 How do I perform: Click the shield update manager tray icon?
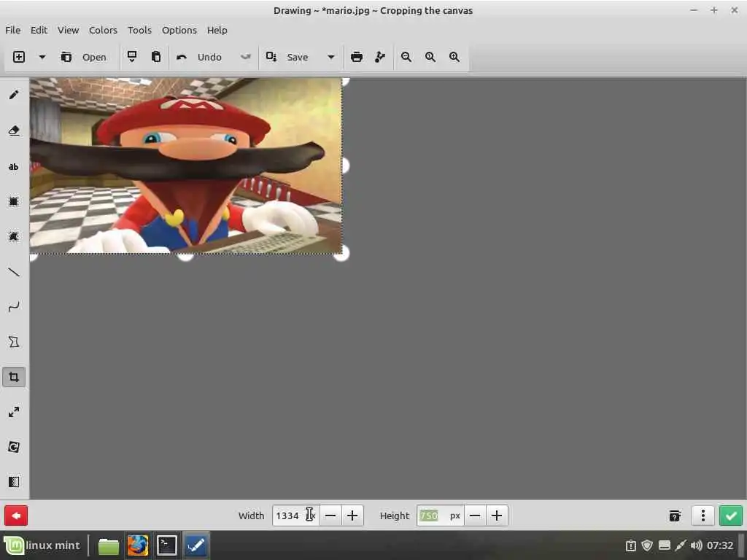647,545
